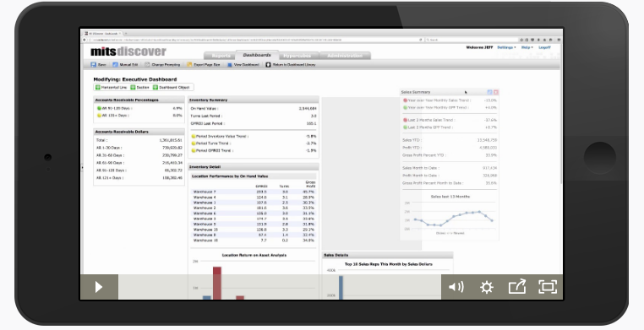The image size is (644, 330).
Task: Click the browser bookmark star icon
Action: tap(522, 40)
